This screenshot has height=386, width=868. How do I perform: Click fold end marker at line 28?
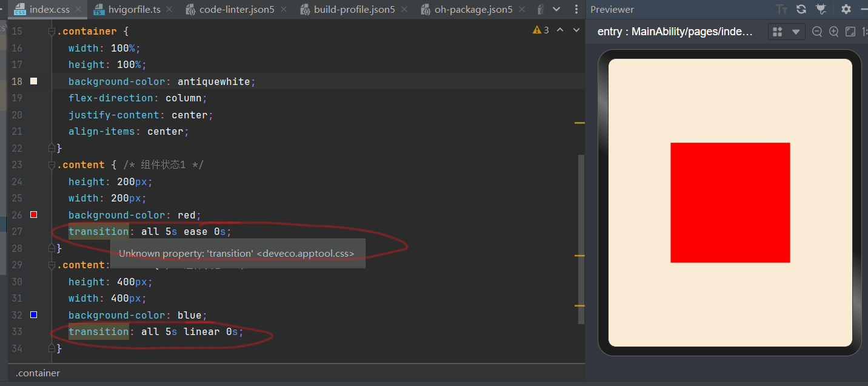(52, 248)
